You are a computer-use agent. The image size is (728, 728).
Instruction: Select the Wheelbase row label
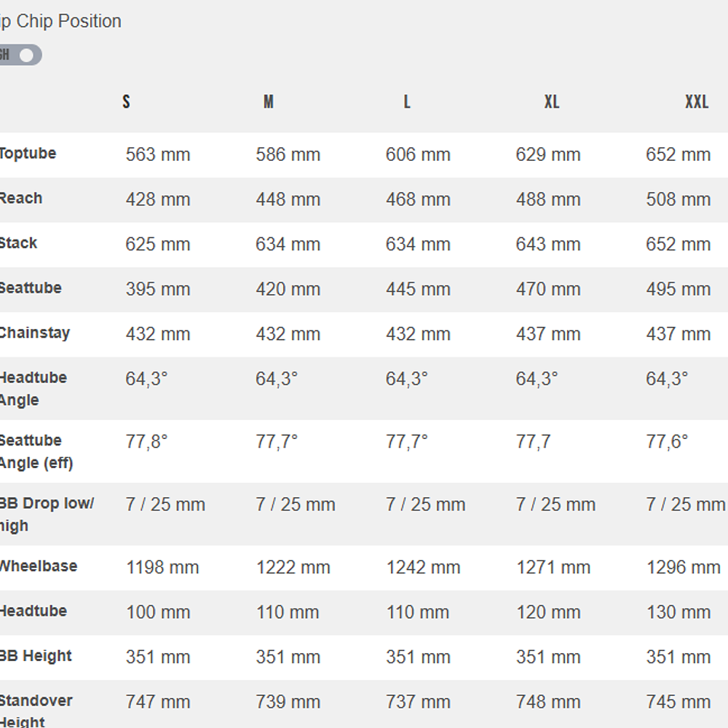coord(38,566)
